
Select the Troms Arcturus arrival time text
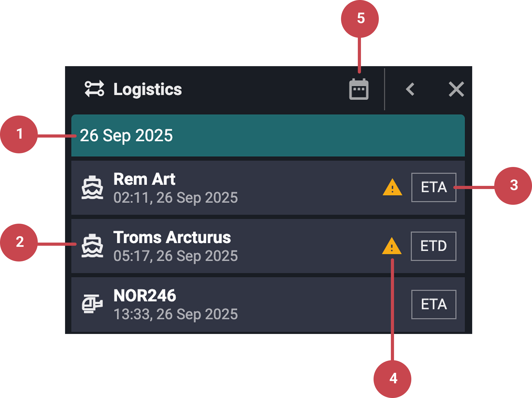click(x=175, y=255)
